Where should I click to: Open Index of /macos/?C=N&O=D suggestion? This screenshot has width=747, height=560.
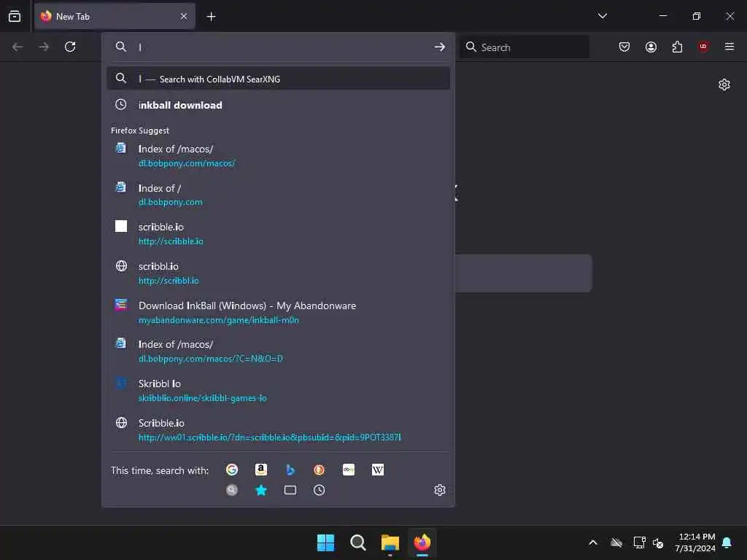pos(278,351)
